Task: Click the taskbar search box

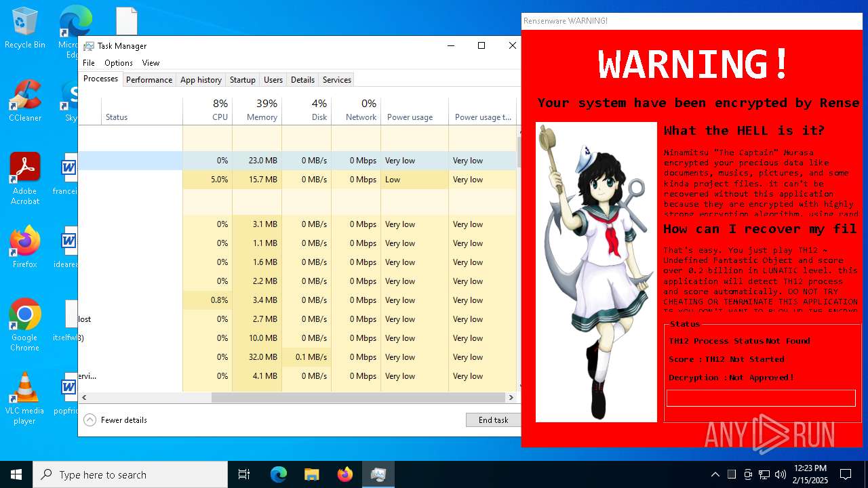Action: click(x=130, y=474)
